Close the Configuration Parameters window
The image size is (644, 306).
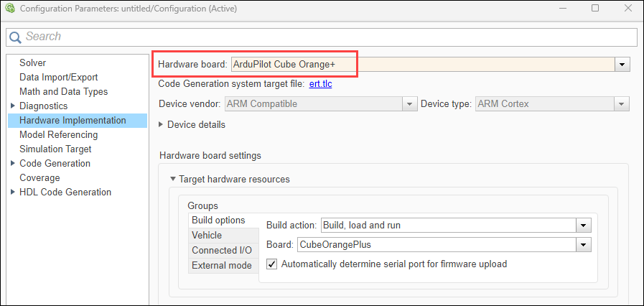[x=628, y=8]
